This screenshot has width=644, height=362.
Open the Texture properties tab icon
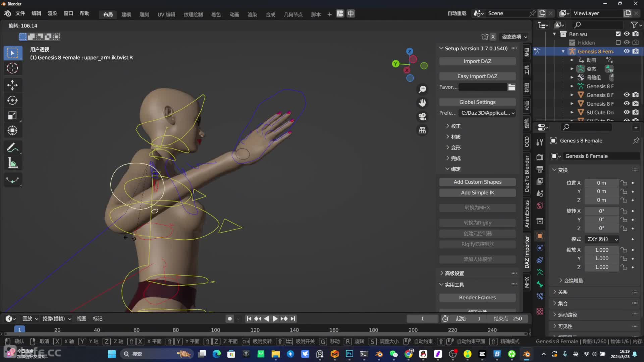pos(540,311)
